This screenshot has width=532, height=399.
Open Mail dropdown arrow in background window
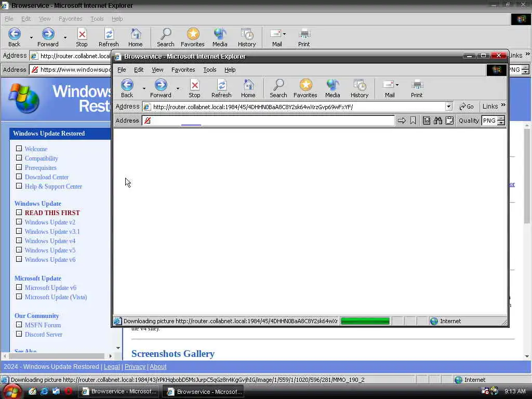pyautogui.click(x=284, y=34)
